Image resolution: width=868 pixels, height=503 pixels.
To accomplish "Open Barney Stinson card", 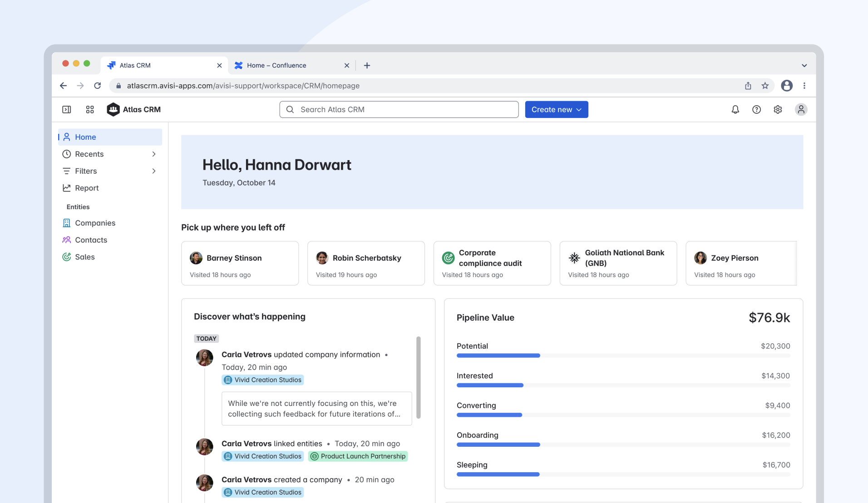I will (240, 263).
